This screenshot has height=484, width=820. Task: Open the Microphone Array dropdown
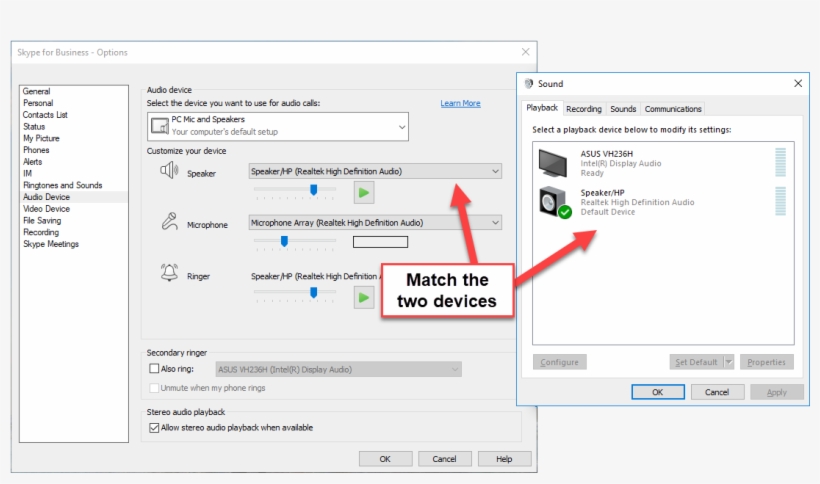[x=495, y=223]
